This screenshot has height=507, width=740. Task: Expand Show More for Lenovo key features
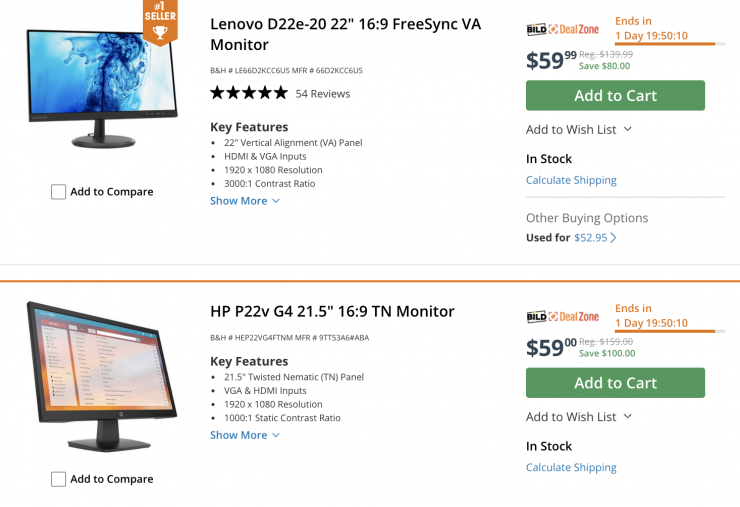click(x=245, y=201)
